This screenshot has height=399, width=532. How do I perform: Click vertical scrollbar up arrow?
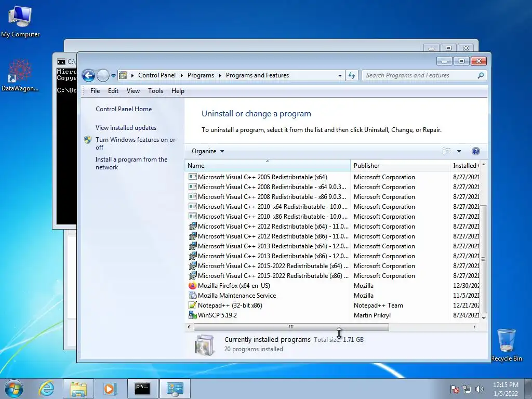click(x=484, y=165)
